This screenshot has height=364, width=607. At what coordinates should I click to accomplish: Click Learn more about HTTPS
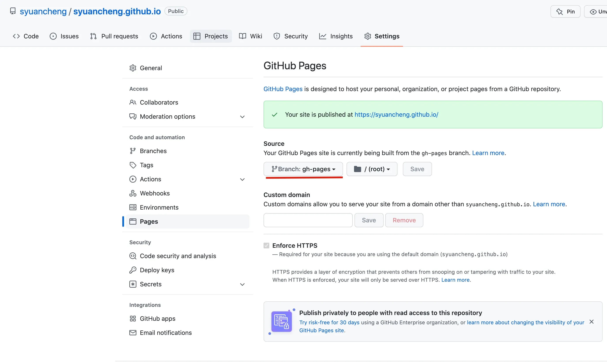tap(455, 280)
